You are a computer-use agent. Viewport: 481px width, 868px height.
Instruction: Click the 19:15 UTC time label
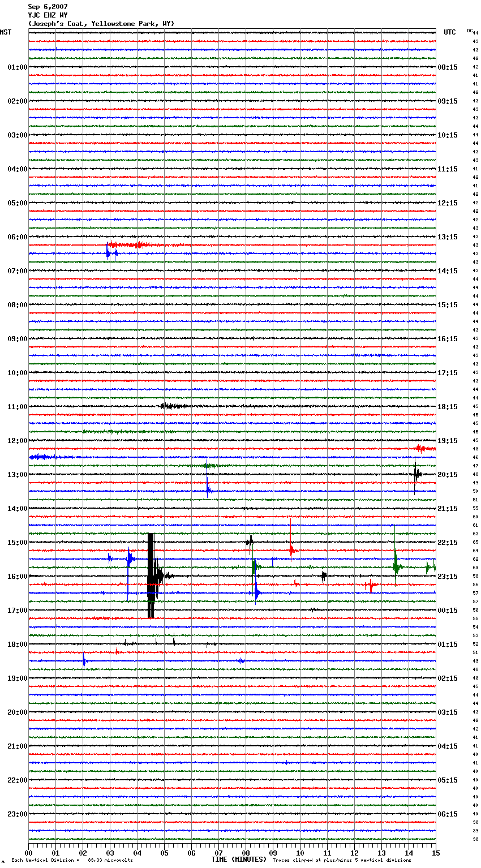[x=448, y=441]
